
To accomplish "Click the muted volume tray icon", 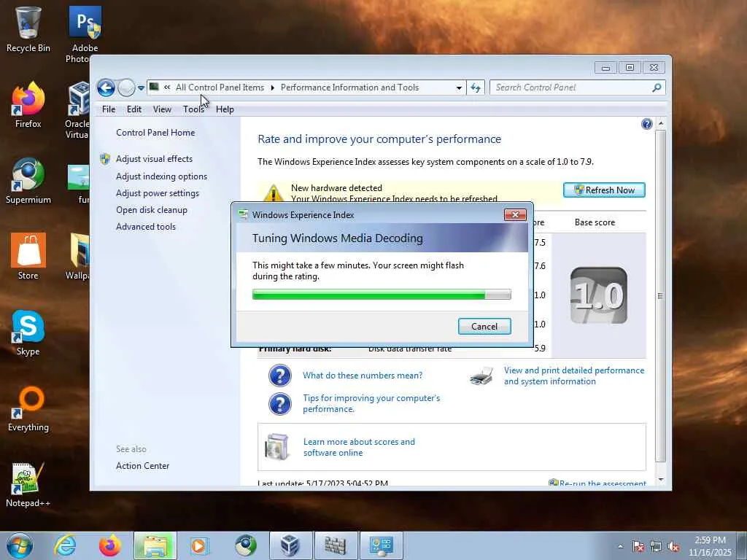I will (x=673, y=547).
